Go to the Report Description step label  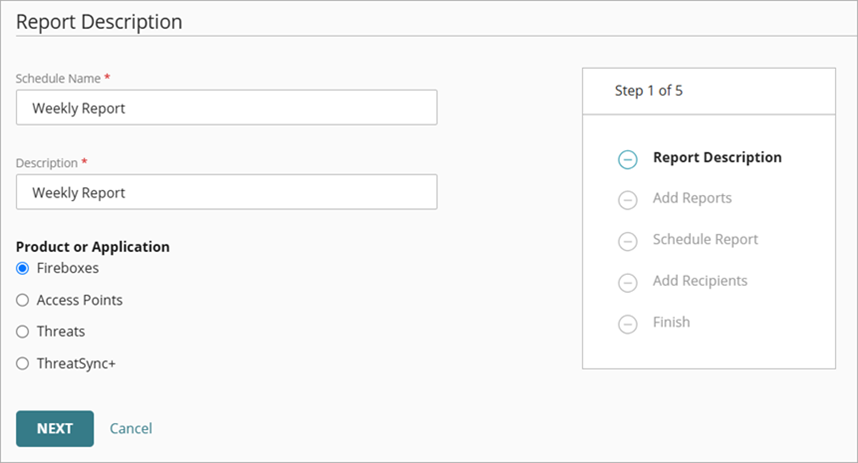(717, 157)
